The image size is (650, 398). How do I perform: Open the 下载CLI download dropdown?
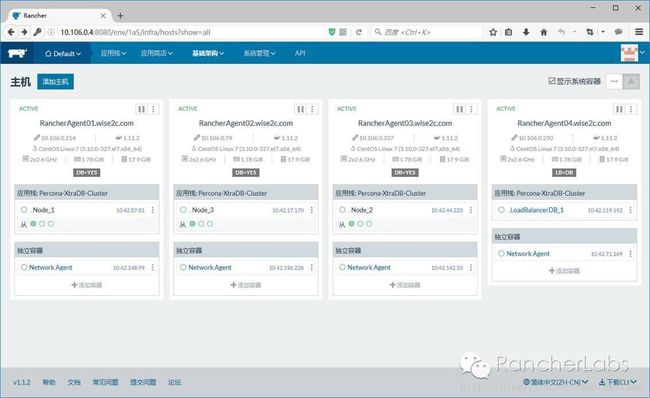coord(618,382)
